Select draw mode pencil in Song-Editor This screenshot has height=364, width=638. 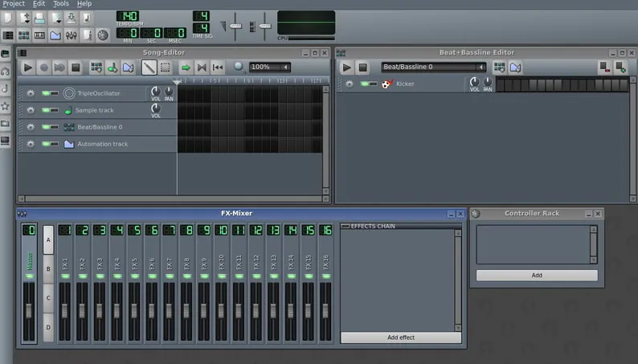pos(149,67)
